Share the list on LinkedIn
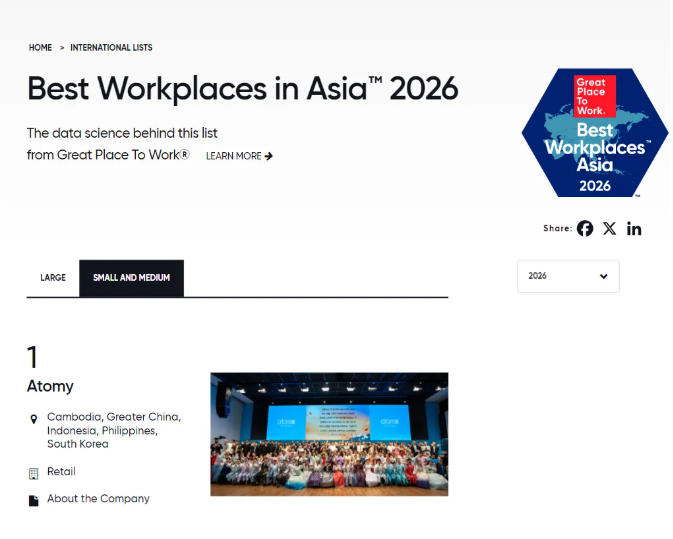 tap(634, 229)
